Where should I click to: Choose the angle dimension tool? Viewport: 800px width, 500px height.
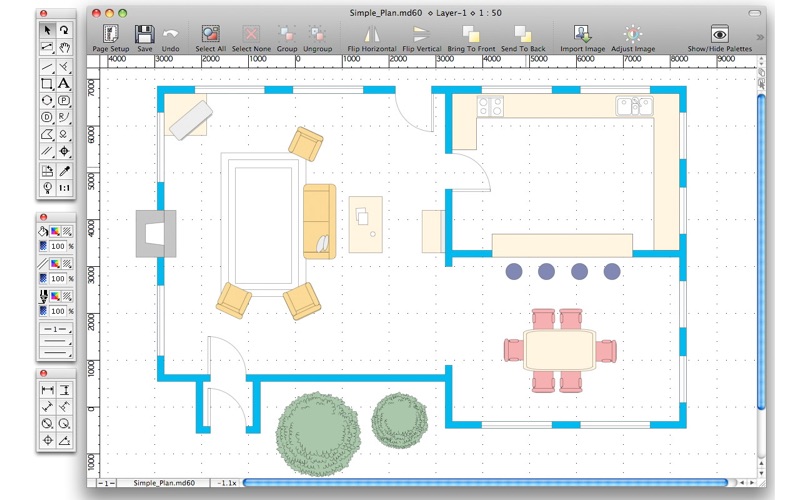64,440
